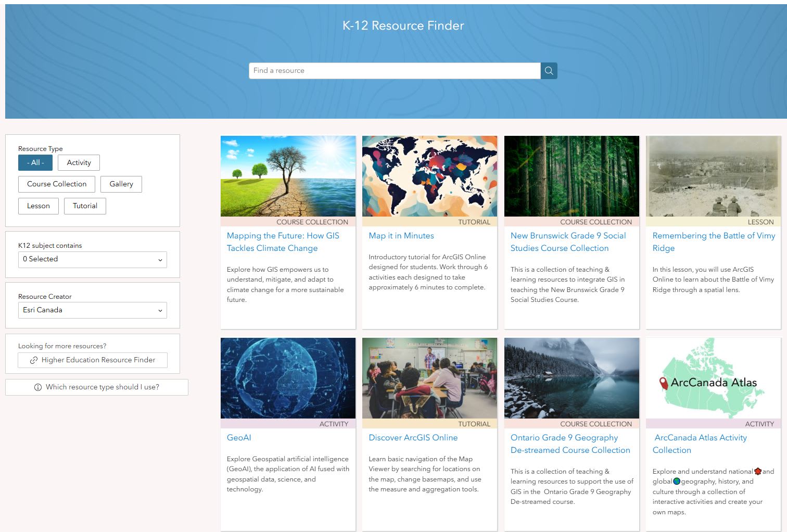Open Remembering the Battle of Vimy Ridge

click(x=714, y=242)
